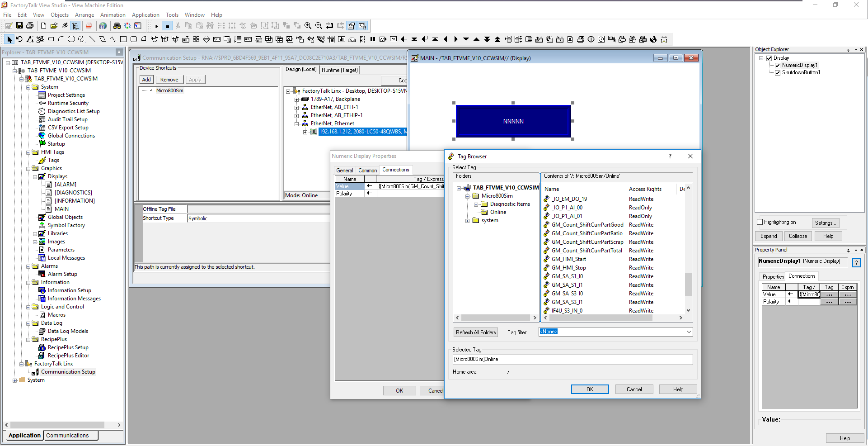Select the Trend object tool
The height and width of the screenshot is (446, 868).
[x=394, y=39]
